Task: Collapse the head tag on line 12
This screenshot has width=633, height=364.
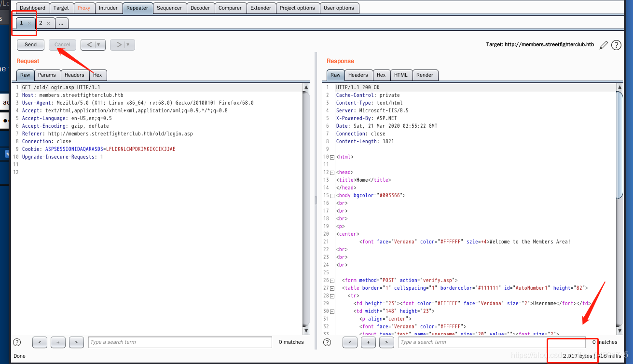Action: click(332, 173)
